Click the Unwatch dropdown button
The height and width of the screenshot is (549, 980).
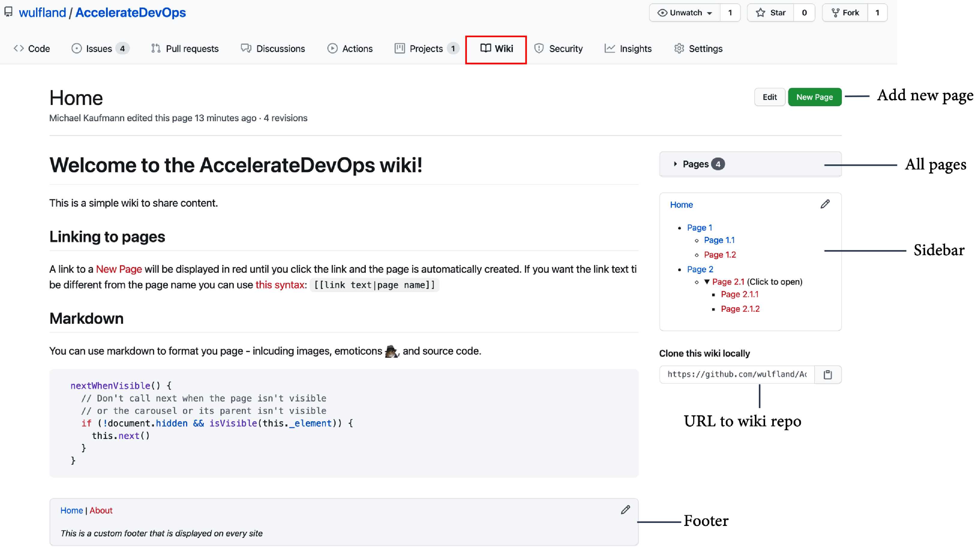[x=685, y=13]
